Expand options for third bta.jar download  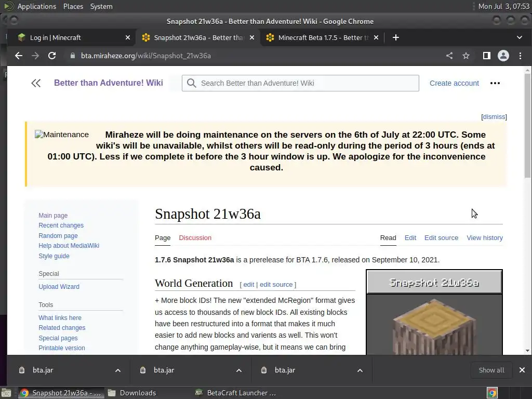click(360, 370)
